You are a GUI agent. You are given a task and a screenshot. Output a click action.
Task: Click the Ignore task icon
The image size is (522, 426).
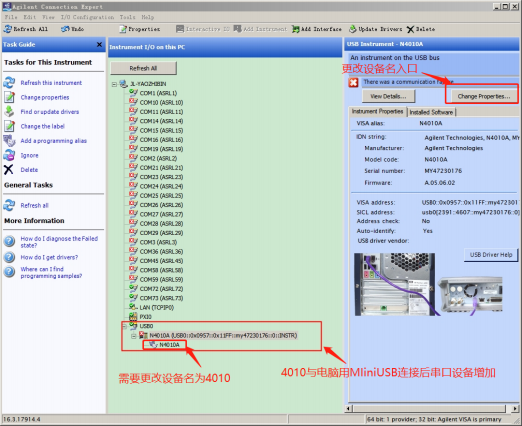click(9, 155)
